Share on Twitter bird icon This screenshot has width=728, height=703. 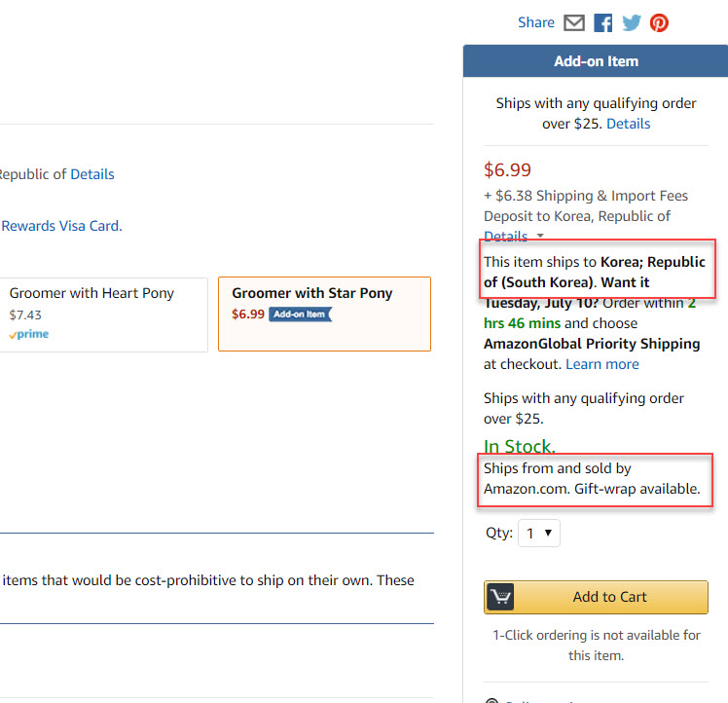click(632, 22)
